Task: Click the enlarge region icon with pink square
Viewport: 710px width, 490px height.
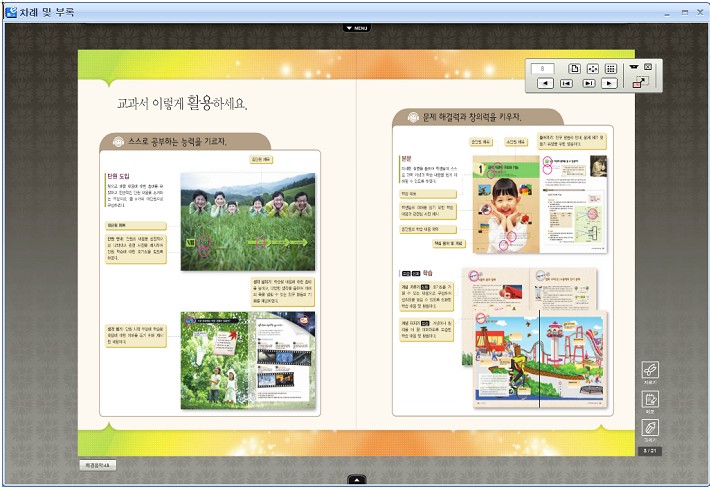Action: (x=641, y=82)
